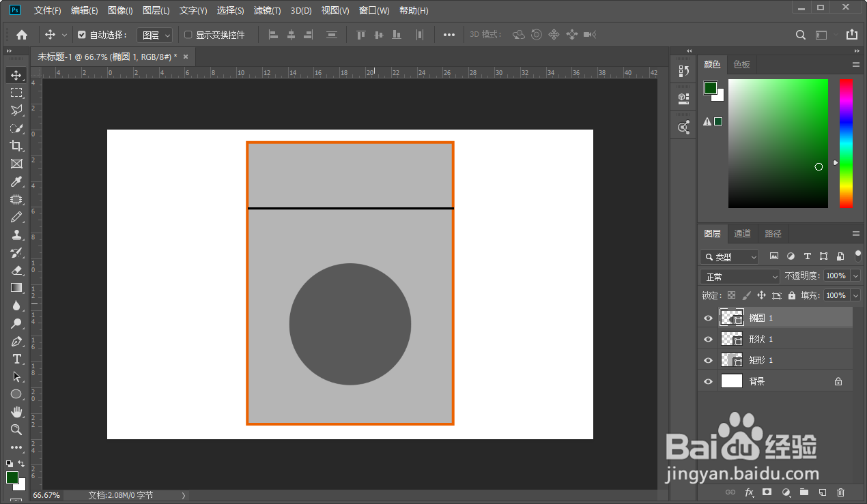The image size is (867, 504).
Task: Enable the 显示变换控件 checkbox
Action: click(188, 35)
